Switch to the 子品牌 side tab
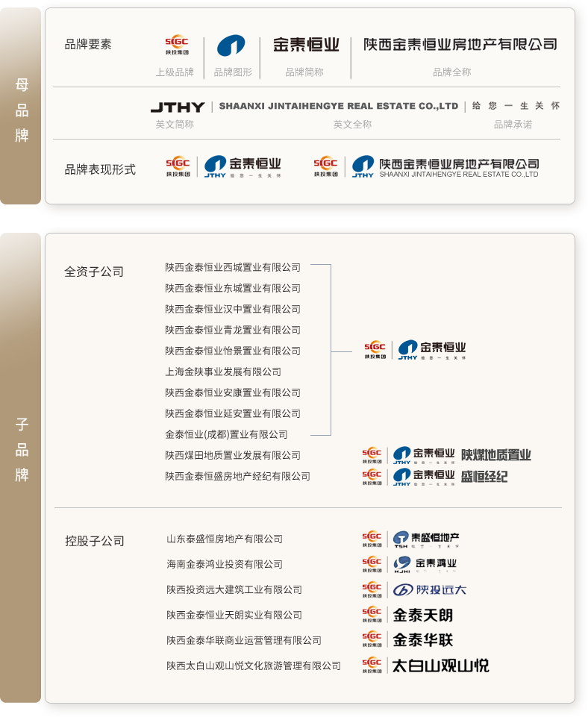This screenshot has height=717, width=588. pyautogui.click(x=22, y=450)
